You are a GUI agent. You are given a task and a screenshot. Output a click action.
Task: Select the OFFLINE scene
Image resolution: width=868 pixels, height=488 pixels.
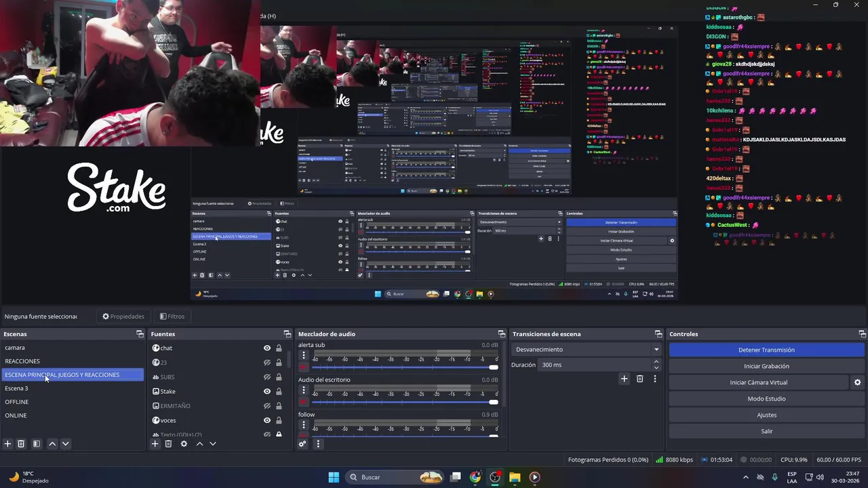73,402
